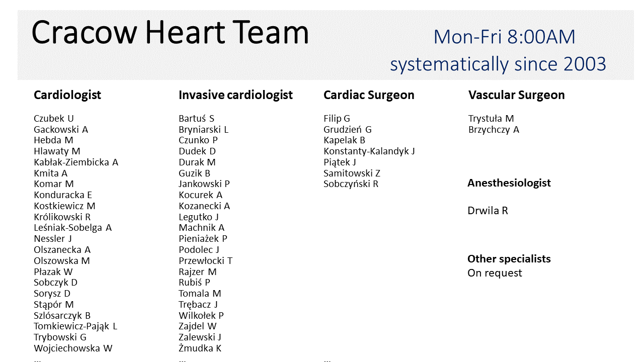Click the name Bartuś S
644x362 pixels.
coord(196,119)
